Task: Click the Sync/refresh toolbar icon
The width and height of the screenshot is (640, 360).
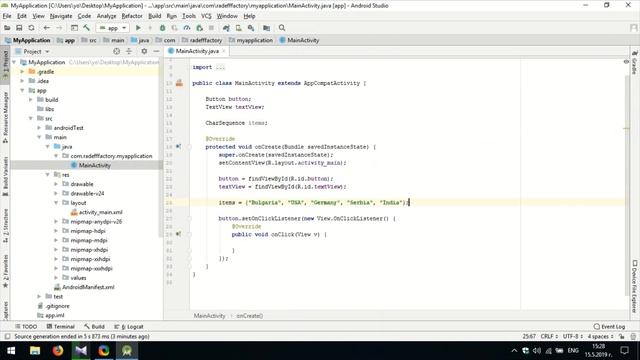Action: pos(31,28)
